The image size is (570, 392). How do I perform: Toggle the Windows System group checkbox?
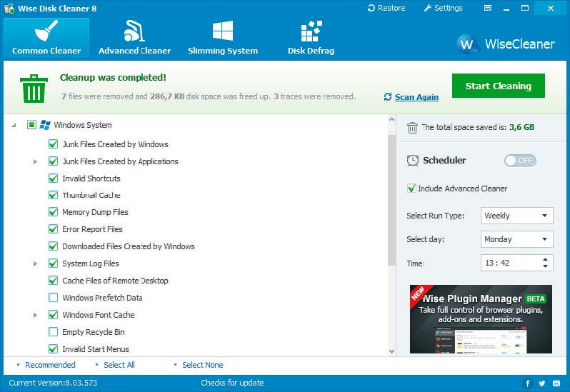[31, 125]
